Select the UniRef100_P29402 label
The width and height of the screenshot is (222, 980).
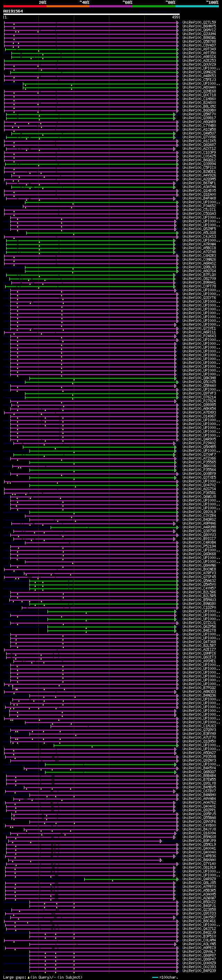(x=199, y=443)
